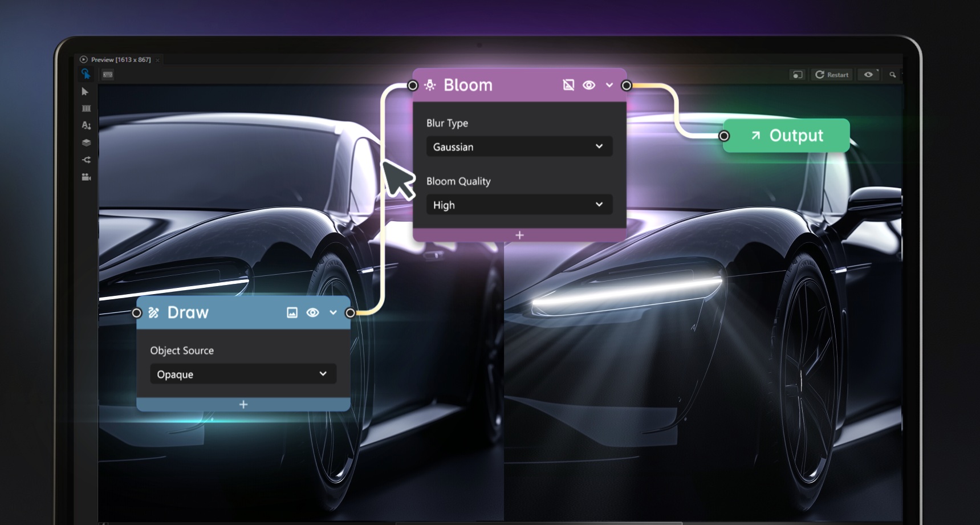Open the Blur Type dropdown showing Gaussian
Screen dimensions: 980x525
tap(519, 146)
